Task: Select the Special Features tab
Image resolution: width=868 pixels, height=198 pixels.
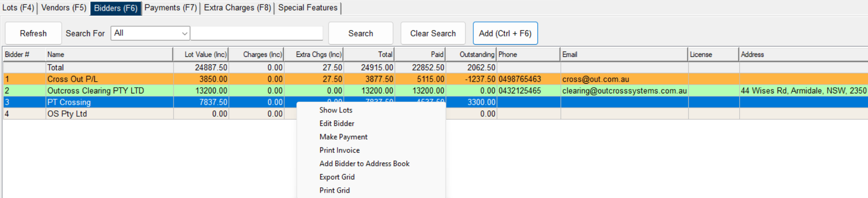Action: coord(308,8)
